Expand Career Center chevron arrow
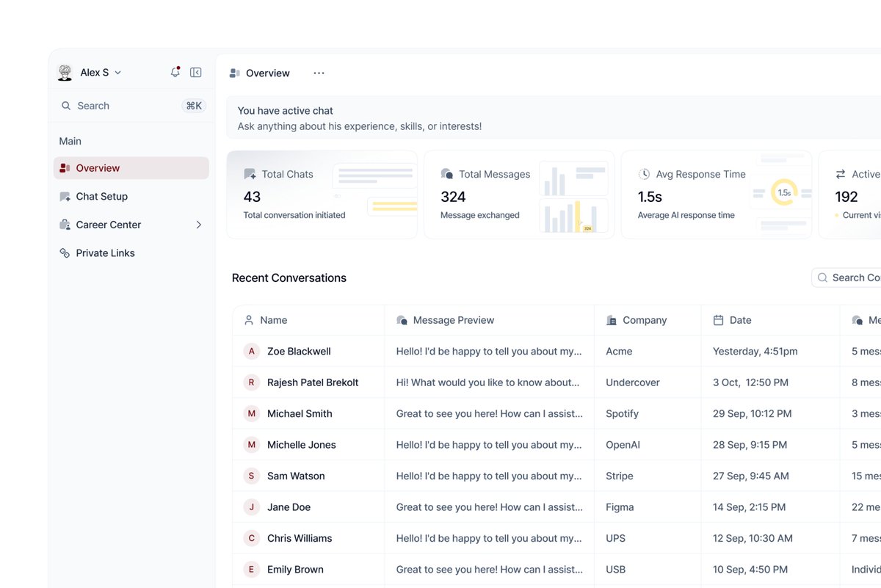Viewport: 881px width, 588px height. pyautogui.click(x=198, y=225)
